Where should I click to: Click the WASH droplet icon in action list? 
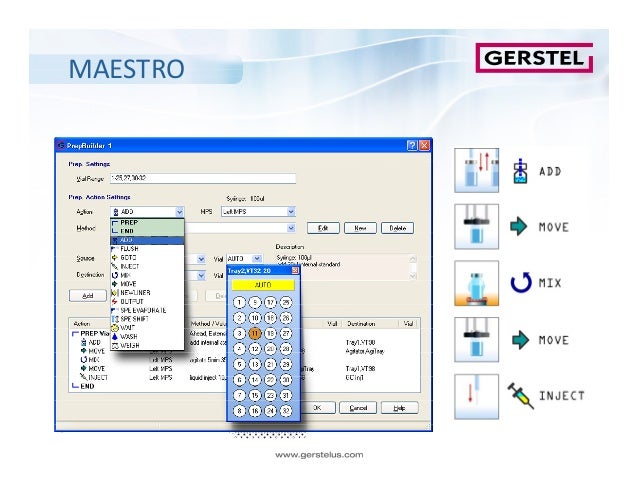coord(115,337)
